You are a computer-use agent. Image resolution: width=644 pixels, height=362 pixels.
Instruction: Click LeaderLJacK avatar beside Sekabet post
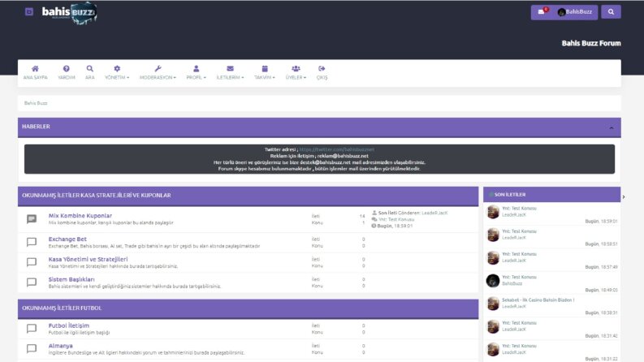pos(493,304)
